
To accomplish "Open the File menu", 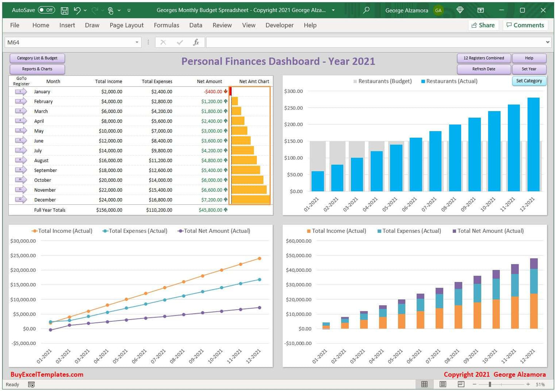I will (15, 25).
